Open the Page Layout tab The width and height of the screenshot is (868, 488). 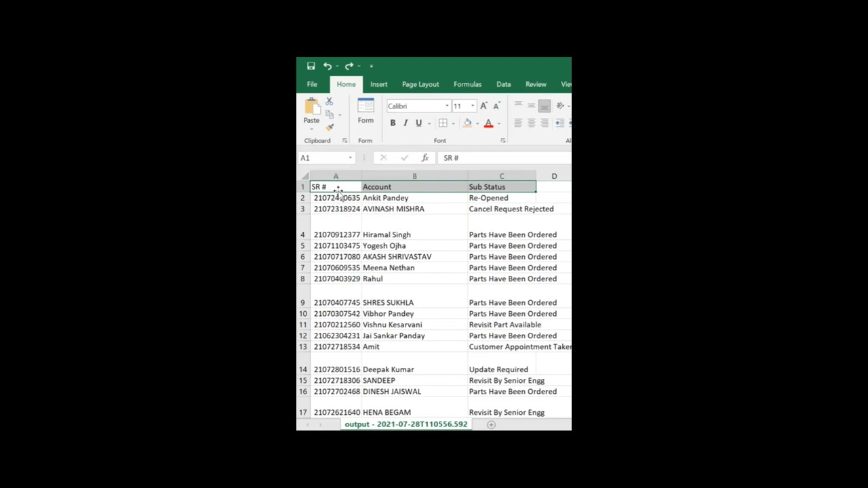click(420, 84)
